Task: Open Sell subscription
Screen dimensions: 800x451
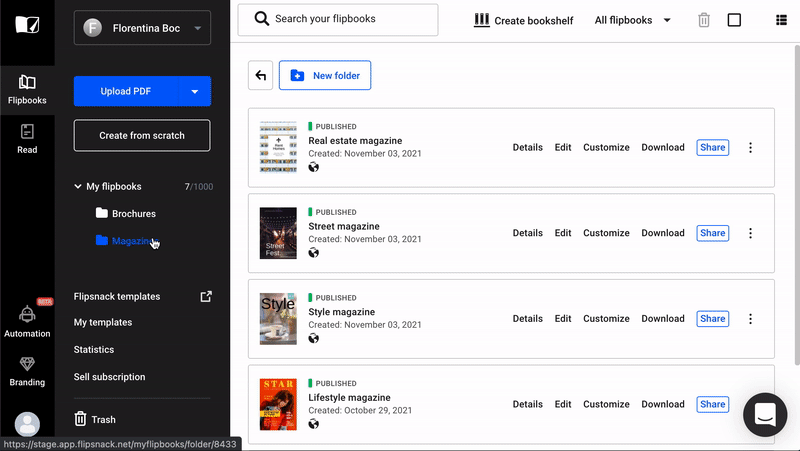Action: click(x=109, y=377)
